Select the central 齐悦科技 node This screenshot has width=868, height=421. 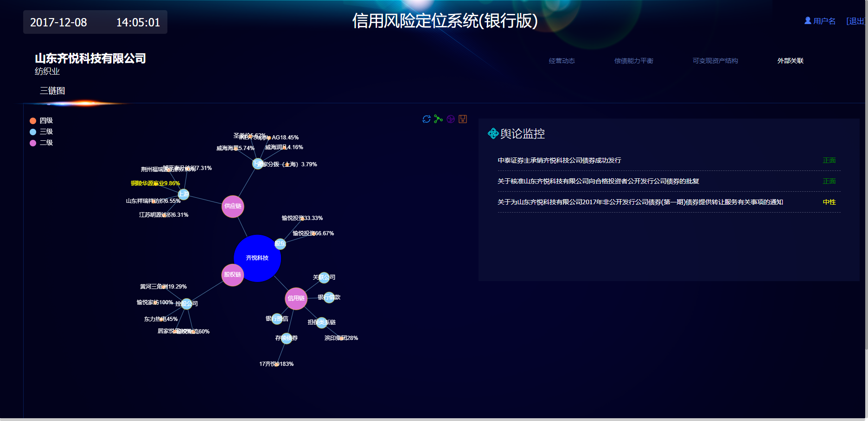[257, 258]
